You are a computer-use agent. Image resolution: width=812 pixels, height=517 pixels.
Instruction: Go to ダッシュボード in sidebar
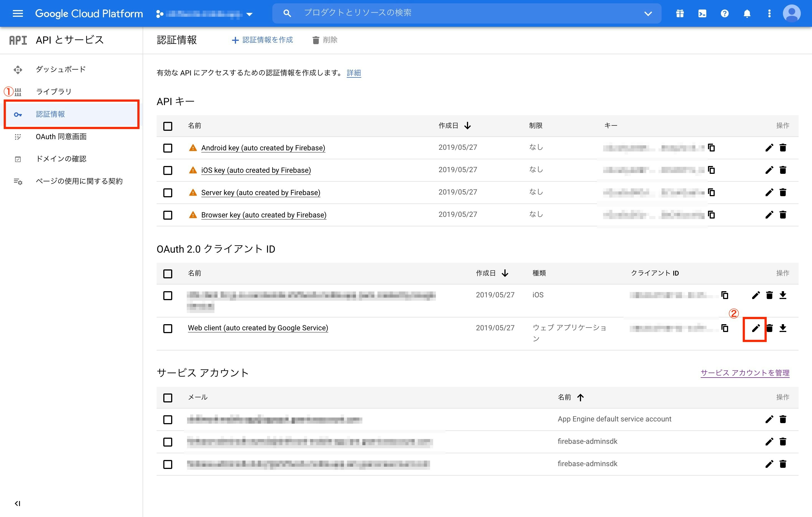pos(61,69)
